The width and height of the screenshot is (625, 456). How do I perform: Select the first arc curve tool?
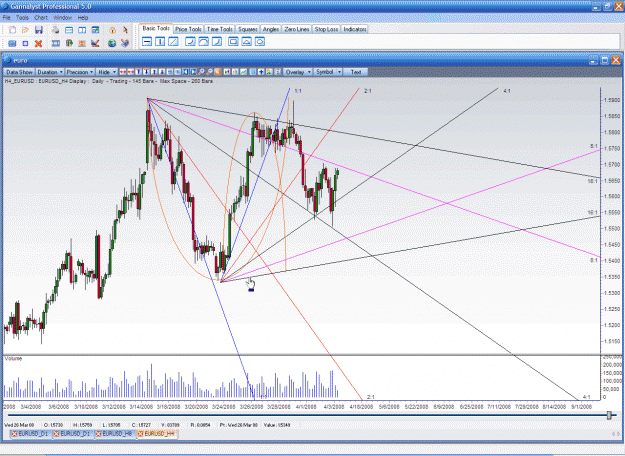[191, 41]
